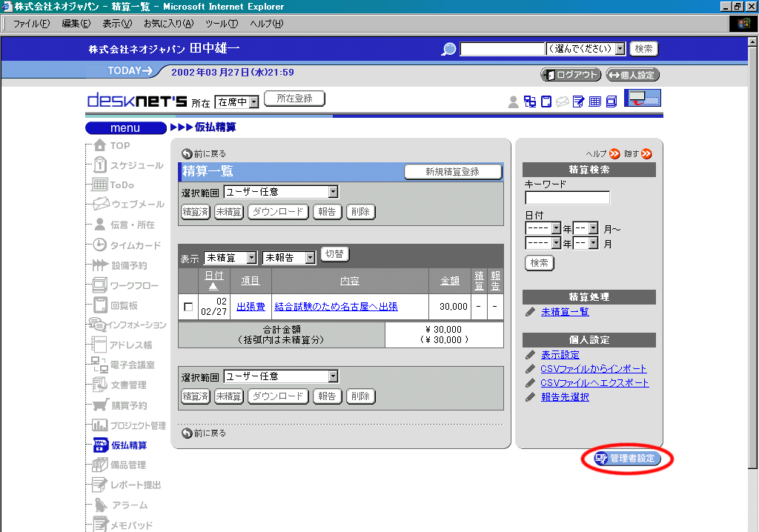Click the 新規精算登録 button
759x532 pixels.
tap(452, 172)
